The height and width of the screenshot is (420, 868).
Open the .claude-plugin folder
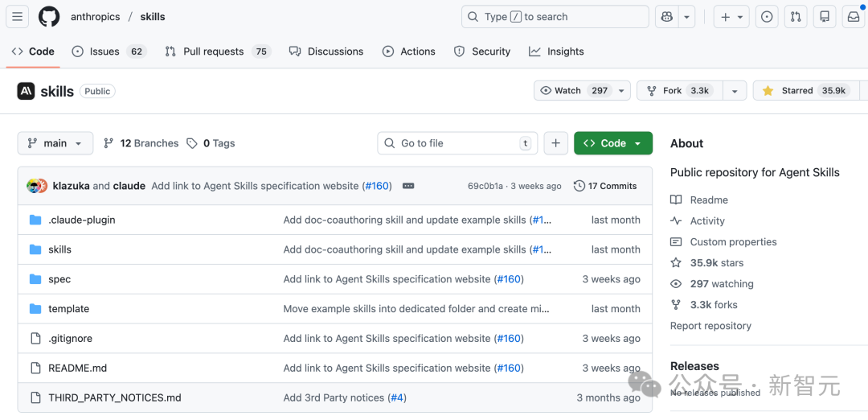coord(82,220)
